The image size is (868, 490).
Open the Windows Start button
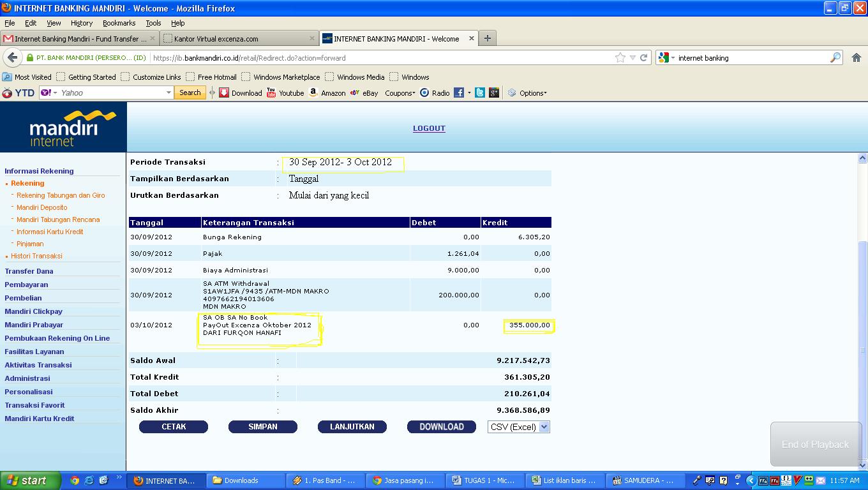click(30, 480)
